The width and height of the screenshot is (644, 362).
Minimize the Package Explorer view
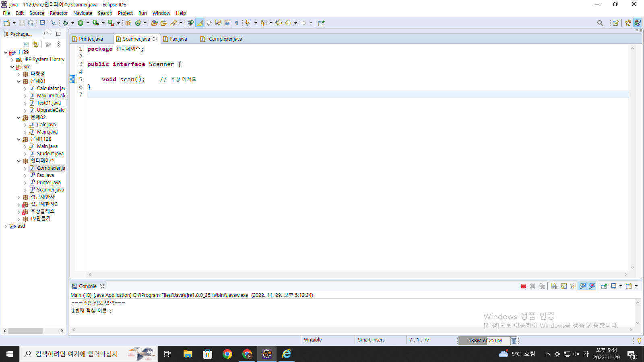point(49,33)
